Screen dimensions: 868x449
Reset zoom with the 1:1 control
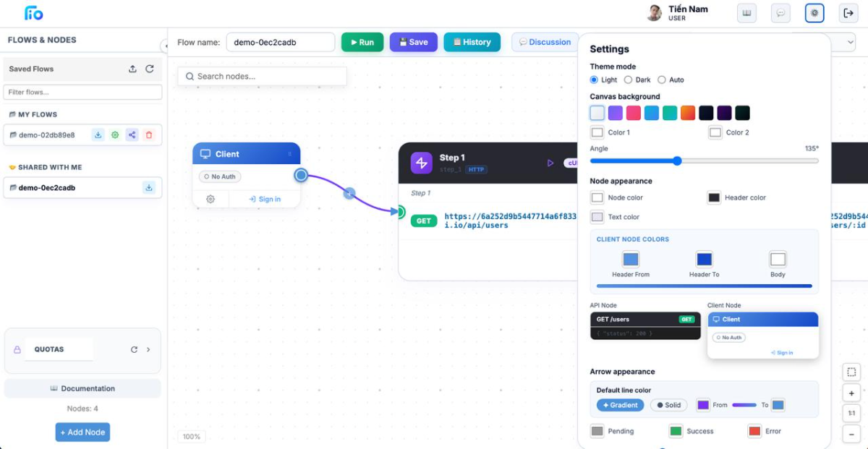851,414
